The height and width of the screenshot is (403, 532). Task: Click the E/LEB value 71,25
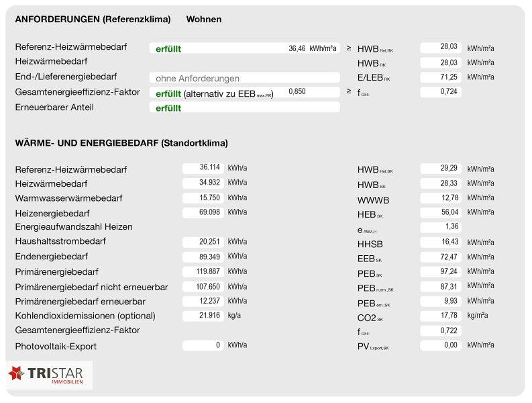[441, 77]
